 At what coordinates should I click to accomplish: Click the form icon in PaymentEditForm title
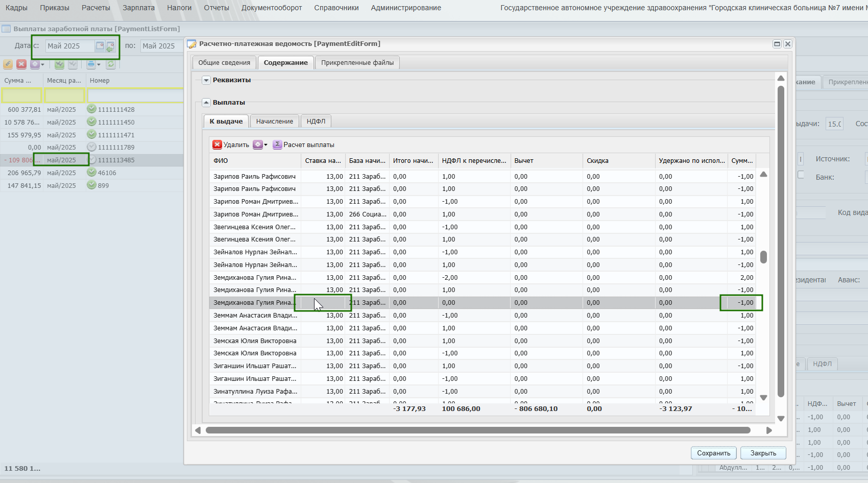(192, 44)
